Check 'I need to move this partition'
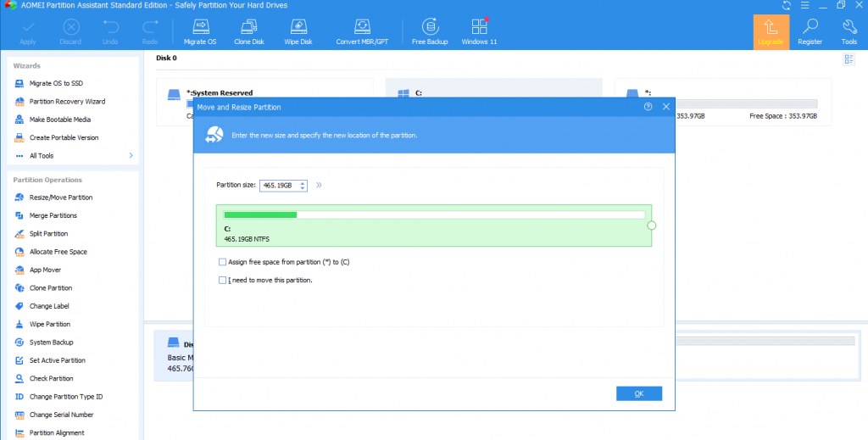868x440 pixels. tap(222, 280)
